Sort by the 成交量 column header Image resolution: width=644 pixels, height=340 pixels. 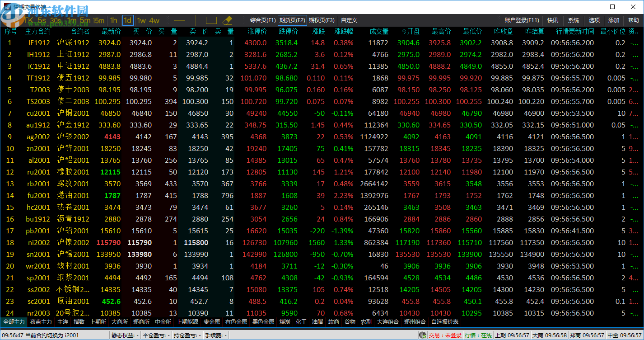pos(379,32)
